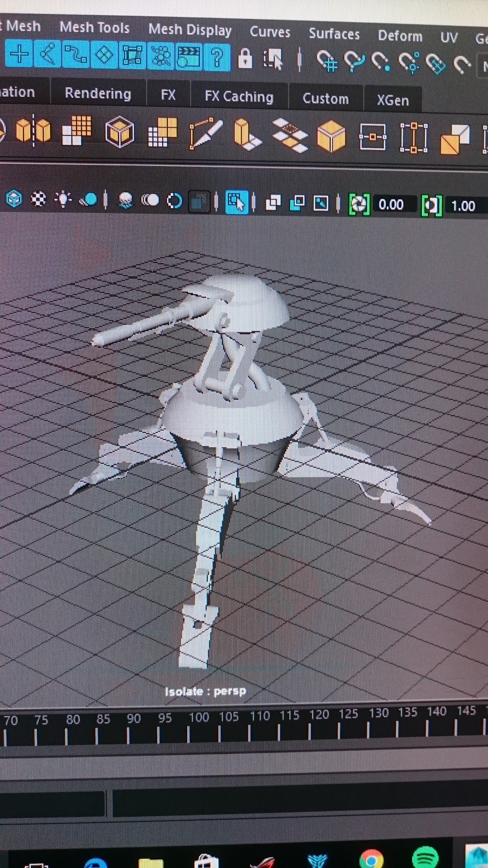Toggle depth of field viewport icon

199,202
